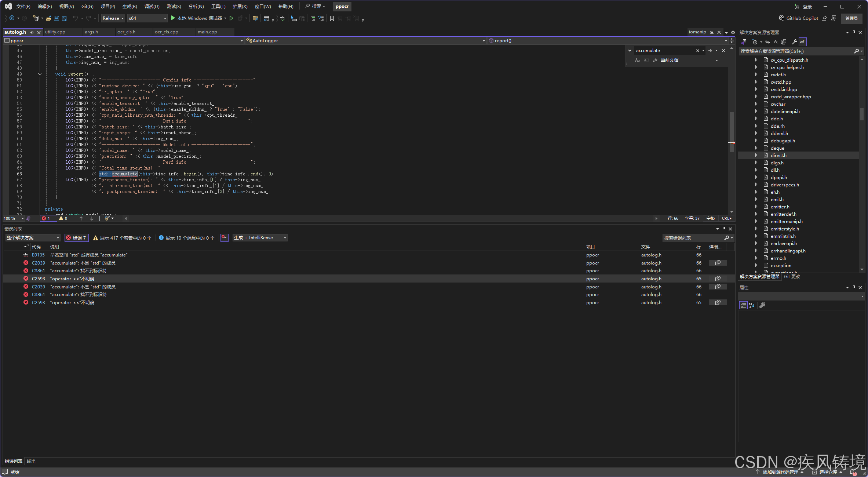Toggle the errors filter showing 7

coord(76,238)
